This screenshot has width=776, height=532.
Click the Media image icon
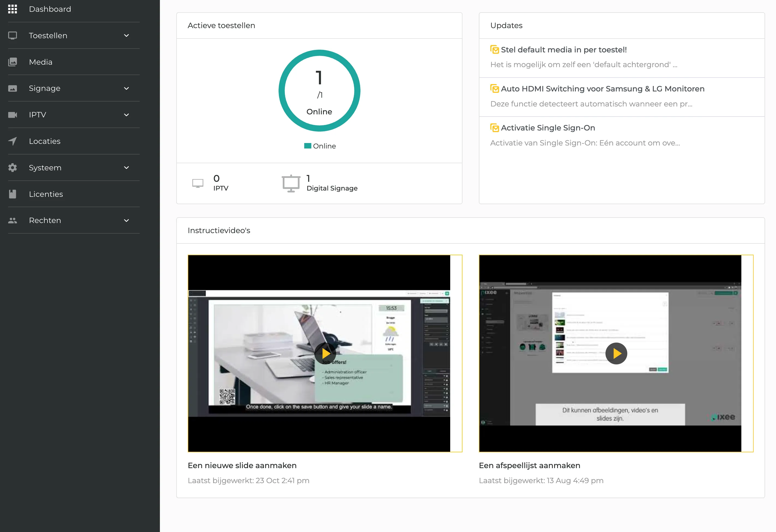point(12,62)
